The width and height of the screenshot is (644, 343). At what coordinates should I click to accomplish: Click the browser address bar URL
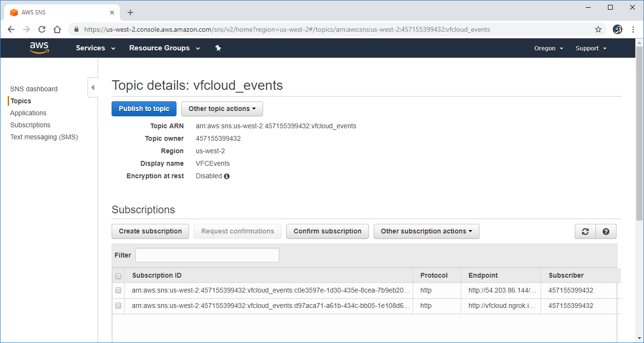click(287, 29)
